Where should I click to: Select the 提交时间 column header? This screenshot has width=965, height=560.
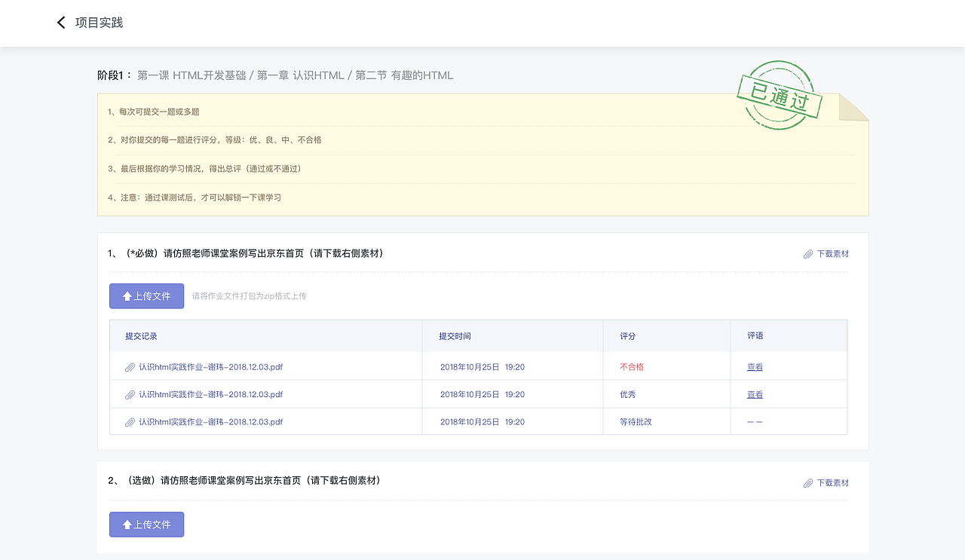455,336
